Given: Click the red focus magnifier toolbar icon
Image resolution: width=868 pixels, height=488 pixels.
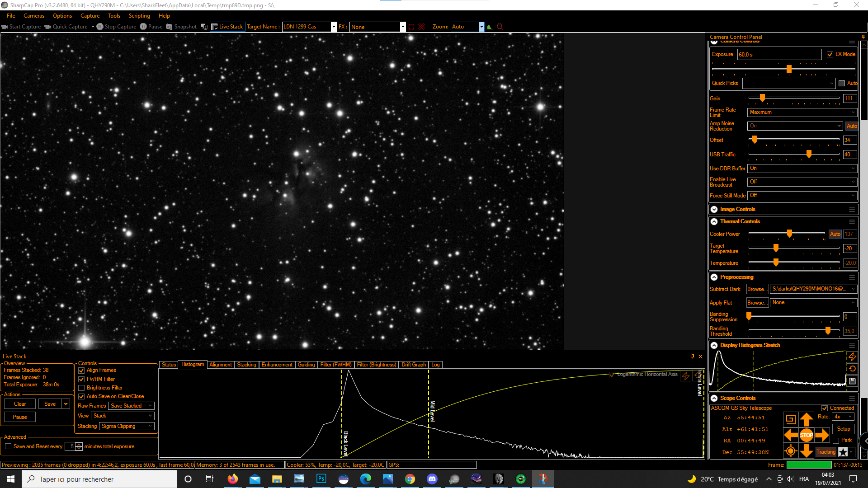Looking at the screenshot, I should click(500, 27).
